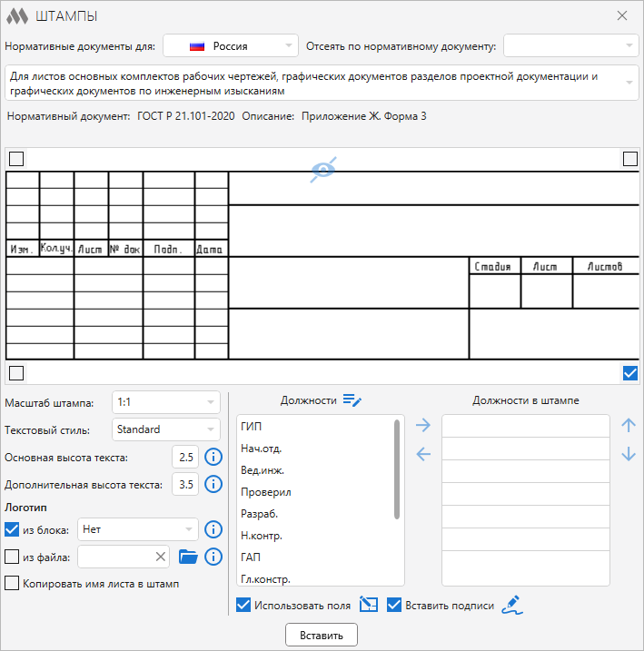The image size is (644, 651).
Task: Open signatures editor icon beside Вставить подписи
Action: 512,605
